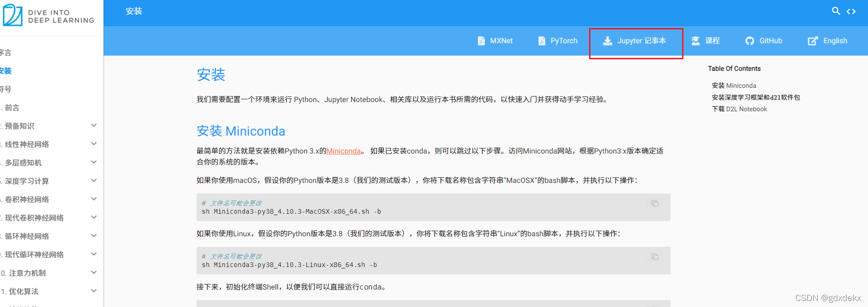Click the 课程 instructor icon
The height and width of the screenshot is (307, 868).
tap(695, 41)
